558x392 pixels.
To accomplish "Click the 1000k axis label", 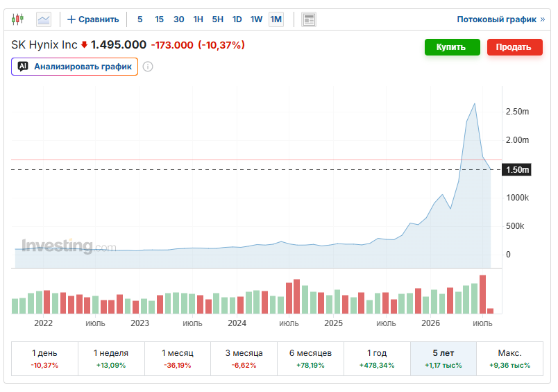I will click(518, 198).
